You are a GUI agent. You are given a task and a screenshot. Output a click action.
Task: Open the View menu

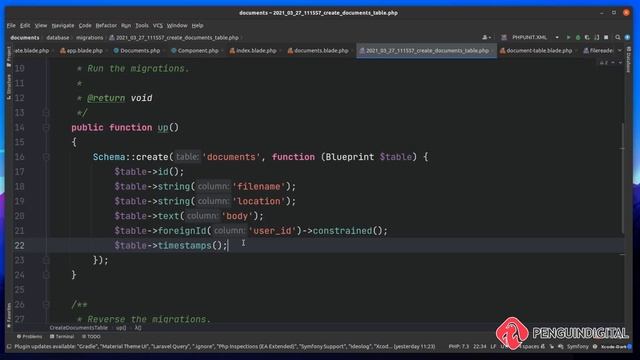pos(40,25)
